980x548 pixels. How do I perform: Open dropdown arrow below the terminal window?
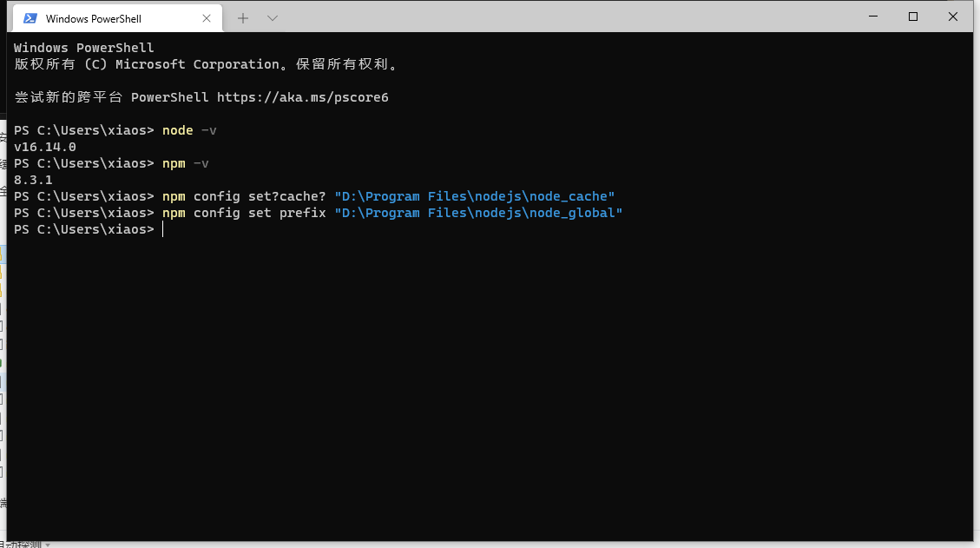click(48, 545)
